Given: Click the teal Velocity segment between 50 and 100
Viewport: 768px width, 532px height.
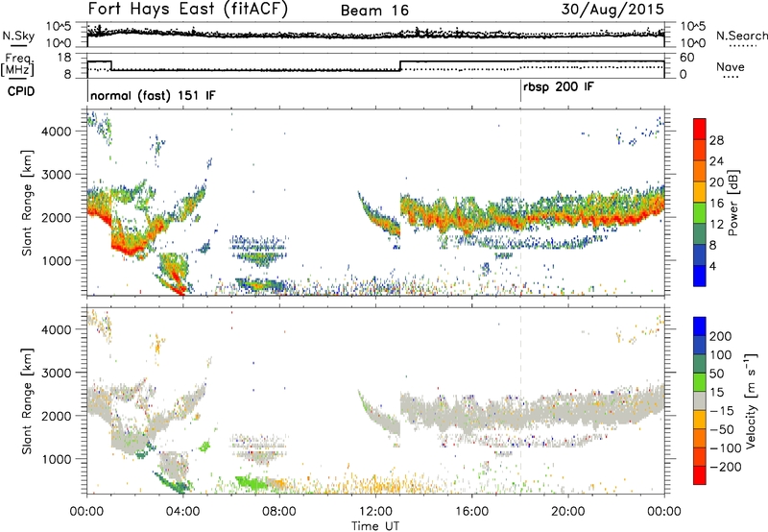Looking at the screenshot, I should click(x=700, y=363).
